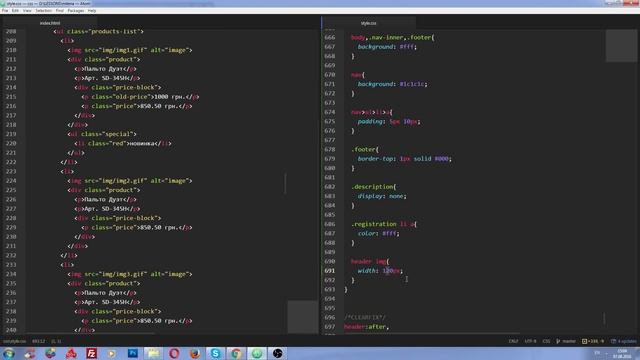Click line number 219 in index.html gutter
640x360 pixels.
[x=11, y=134]
